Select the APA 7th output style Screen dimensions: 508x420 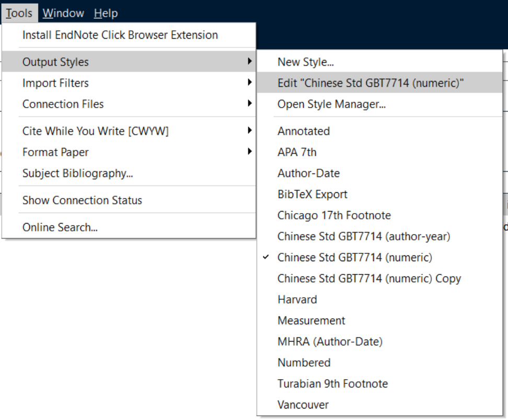tap(380, 152)
